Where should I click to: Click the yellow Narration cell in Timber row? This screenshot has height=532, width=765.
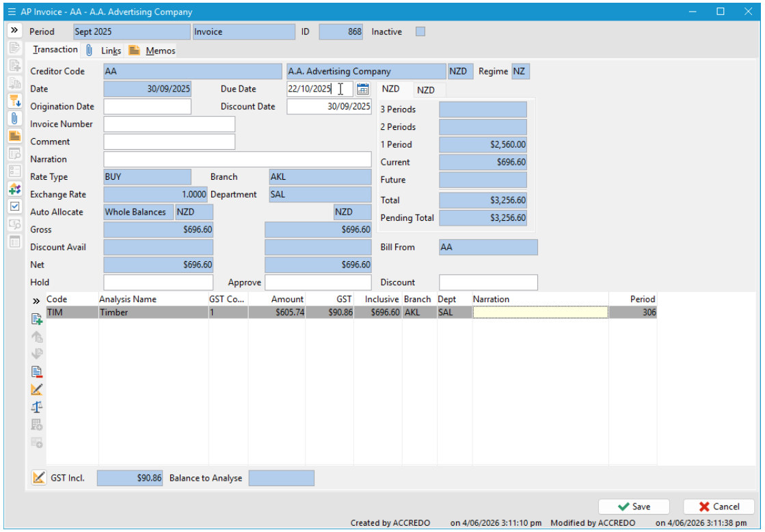[x=541, y=312]
